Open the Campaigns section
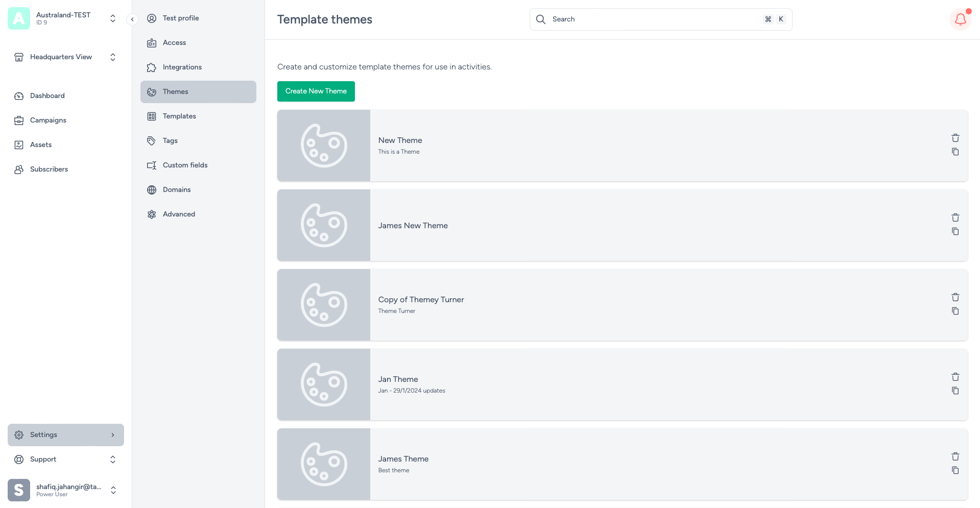The width and height of the screenshot is (980, 508). (x=48, y=120)
